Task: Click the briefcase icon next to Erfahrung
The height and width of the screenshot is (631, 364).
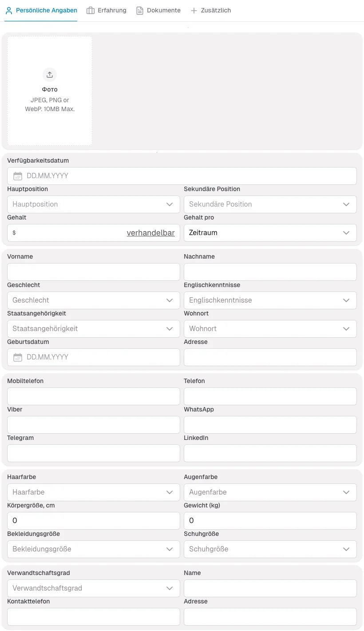Action: [90, 10]
